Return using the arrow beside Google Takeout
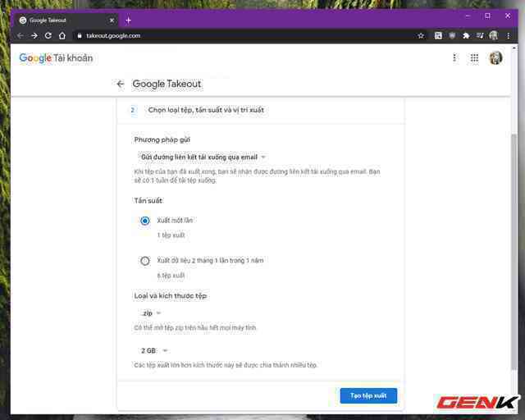The height and width of the screenshot is (420, 525). pyautogui.click(x=121, y=84)
